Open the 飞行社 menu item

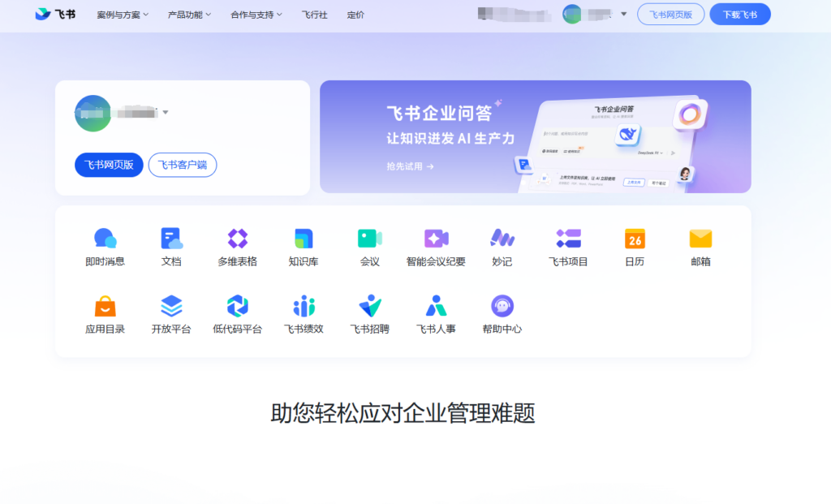pos(315,14)
